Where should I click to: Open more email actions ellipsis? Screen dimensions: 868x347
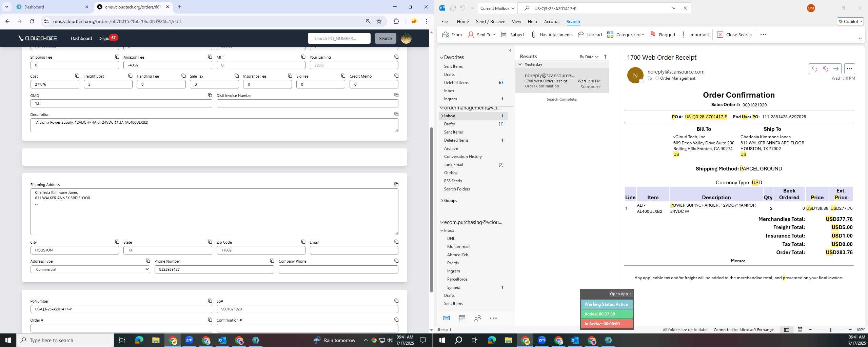849,69
